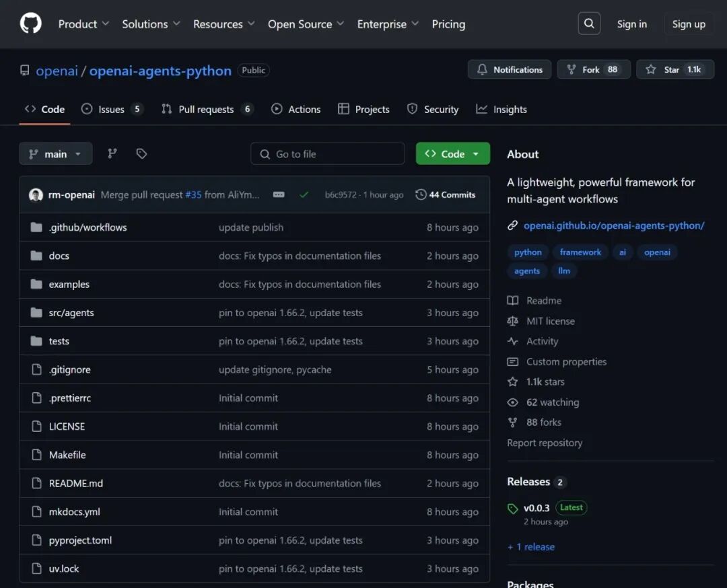Viewport: 727px width, 588px height.
Task: Switch to the Issues tab
Action: (112, 110)
